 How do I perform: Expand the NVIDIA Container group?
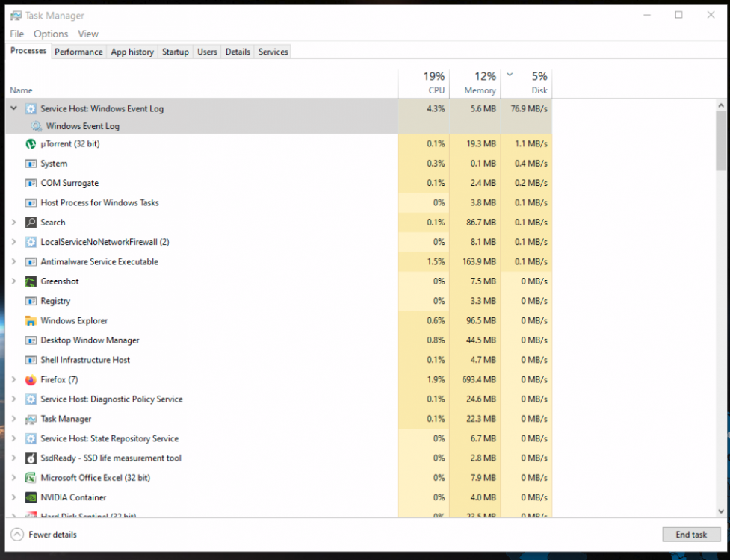point(14,497)
